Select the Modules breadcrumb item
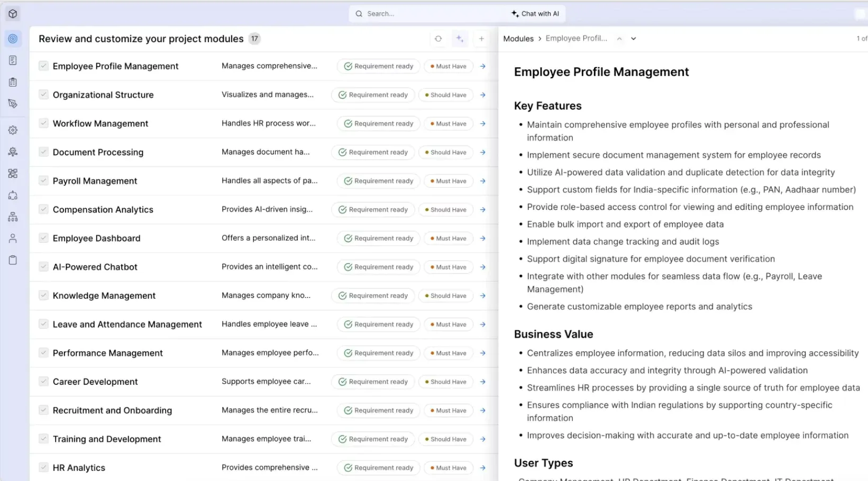The height and width of the screenshot is (481, 868). (518, 39)
